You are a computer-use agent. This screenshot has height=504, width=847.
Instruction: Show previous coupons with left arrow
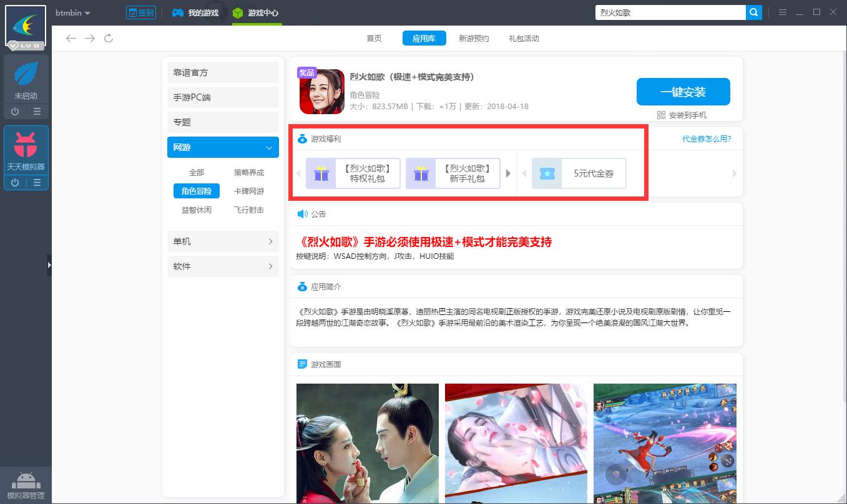point(524,173)
